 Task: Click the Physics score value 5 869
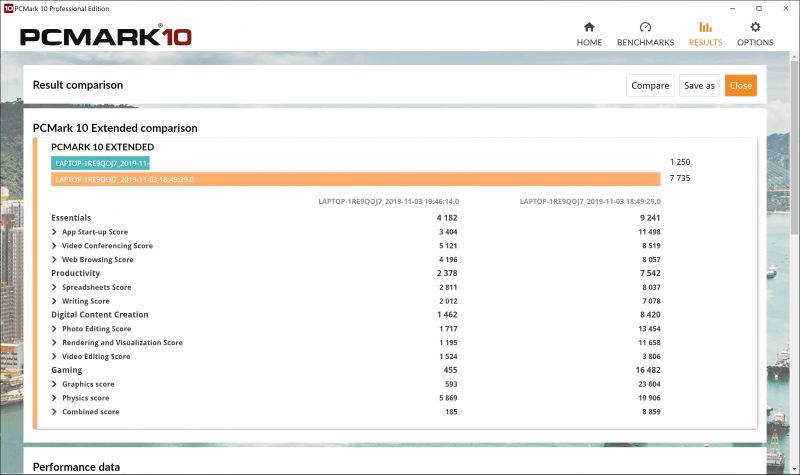click(448, 397)
